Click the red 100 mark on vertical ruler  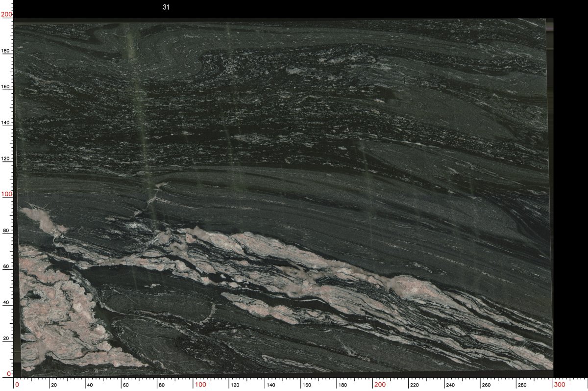click(6, 194)
